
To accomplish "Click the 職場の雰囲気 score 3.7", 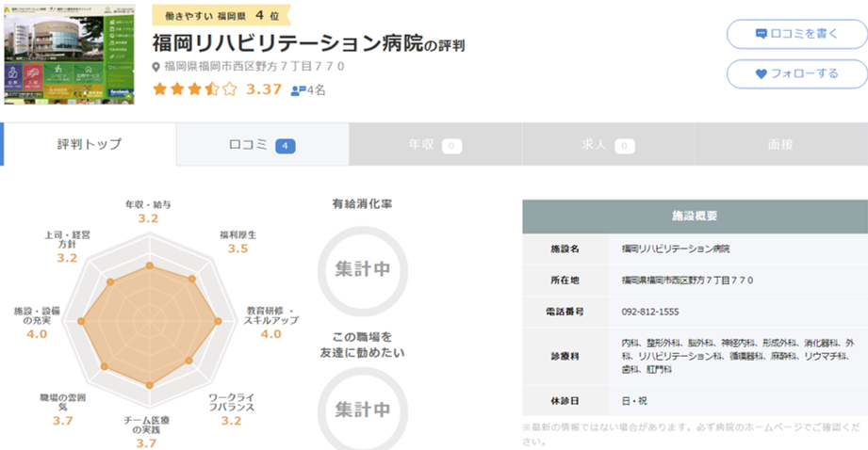I will point(62,421).
